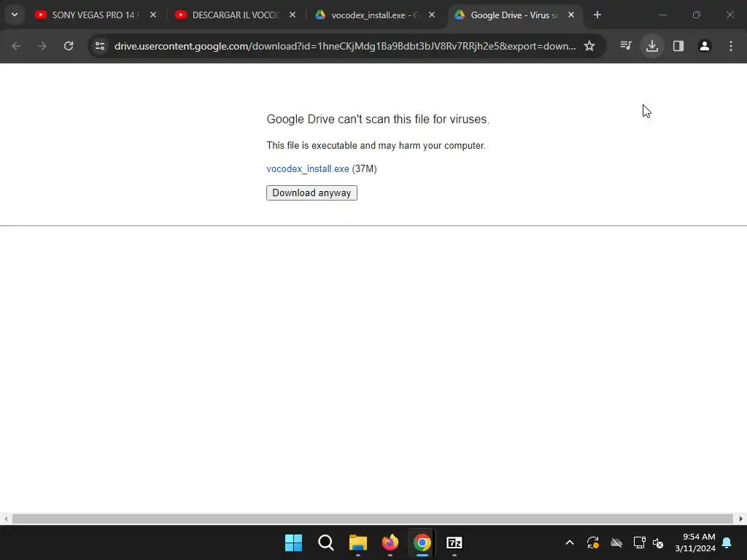Click the muted volume tray icon

pos(659,542)
